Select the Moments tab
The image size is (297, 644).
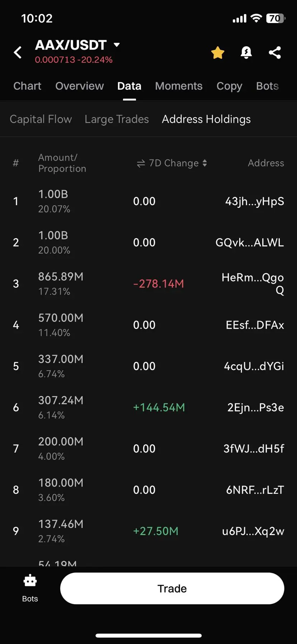pyautogui.click(x=179, y=86)
